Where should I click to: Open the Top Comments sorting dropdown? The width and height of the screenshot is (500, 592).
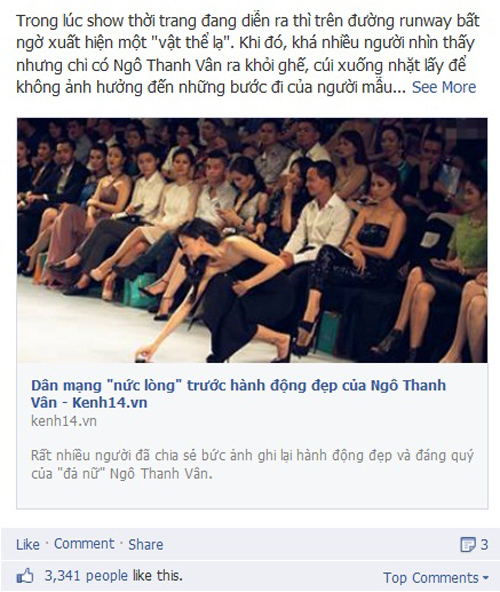(436, 578)
